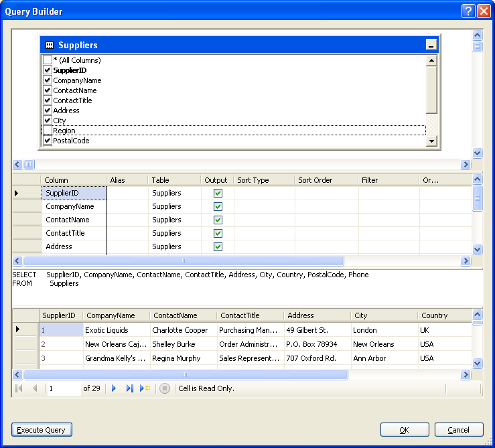Click the Suppliers table cell for Address row
Image resolution: width=495 pixels, height=448 pixels.
click(175, 246)
